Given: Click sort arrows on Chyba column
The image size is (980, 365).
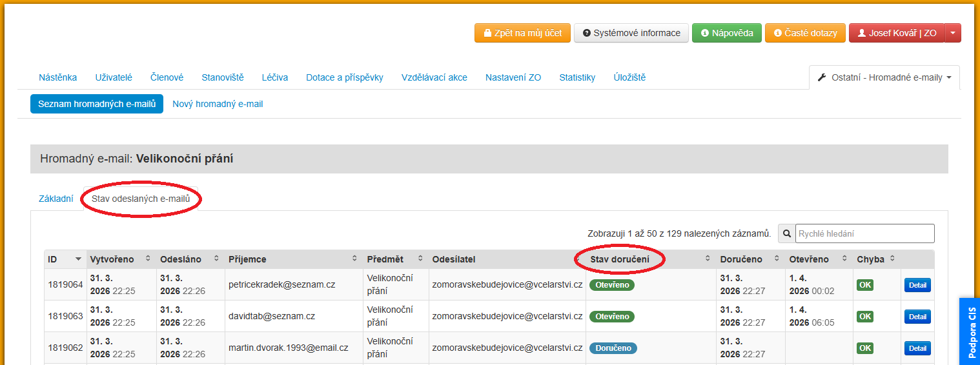Looking at the screenshot, I should 892,259.
